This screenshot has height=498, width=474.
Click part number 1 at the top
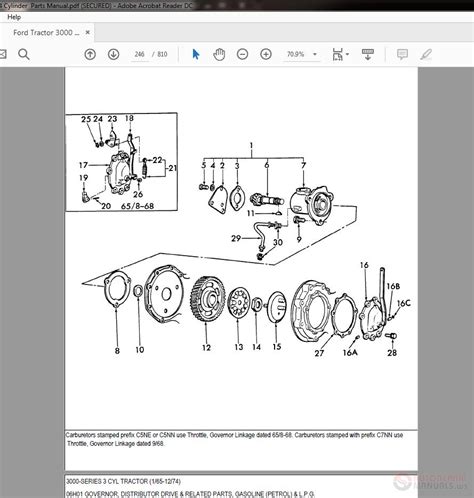pos(251,146)
